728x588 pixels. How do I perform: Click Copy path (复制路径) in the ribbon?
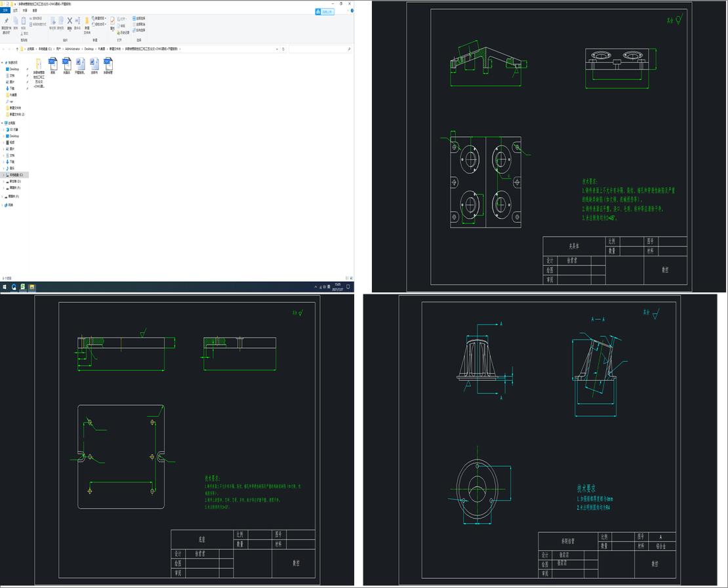coord(36,18)
